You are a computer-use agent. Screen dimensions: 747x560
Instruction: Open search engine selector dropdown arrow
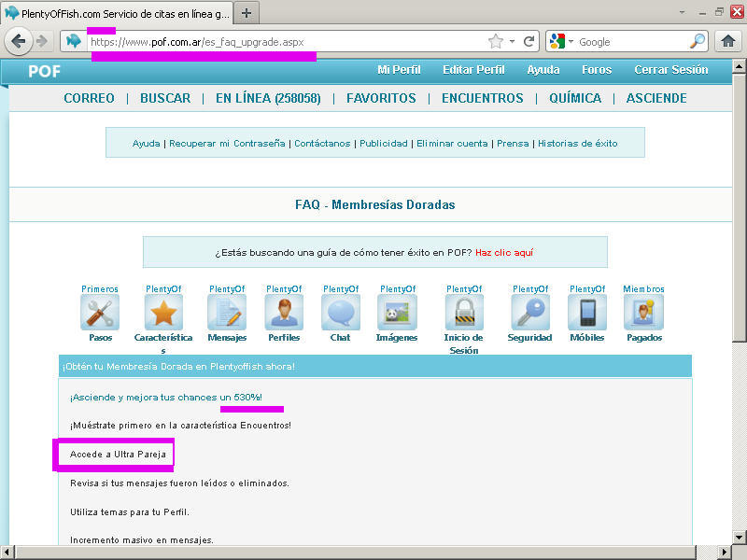(x=571, y=41)
